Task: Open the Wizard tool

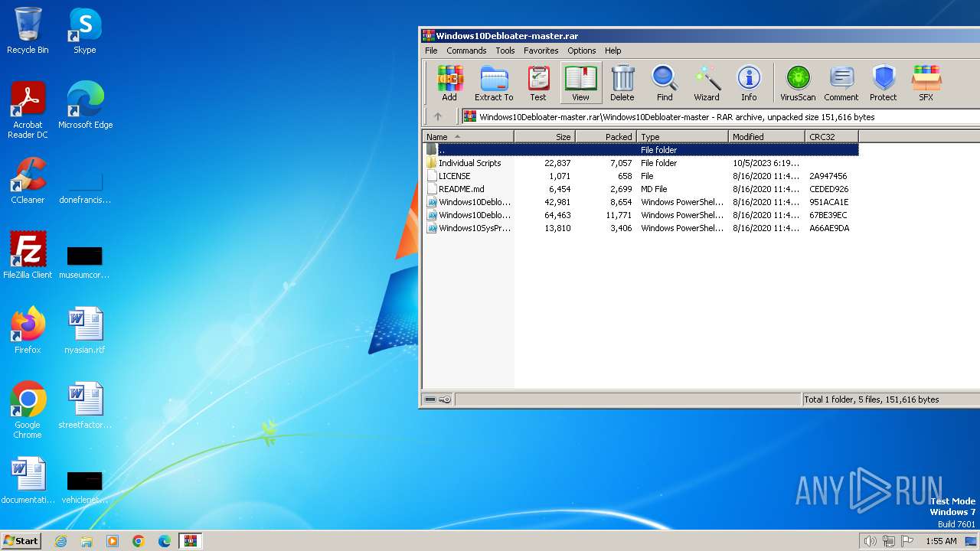Action: (x=707, y=83)
